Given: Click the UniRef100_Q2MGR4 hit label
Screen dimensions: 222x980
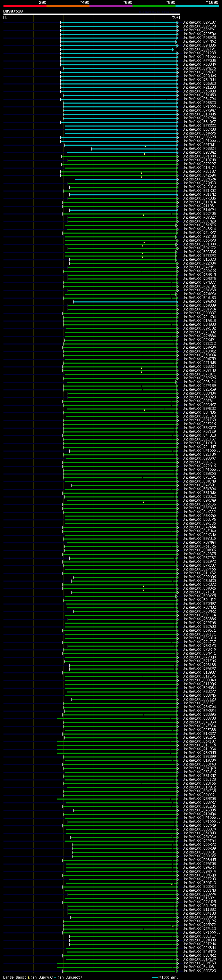Looking at the screenshot, I should (x=199, y=179).
